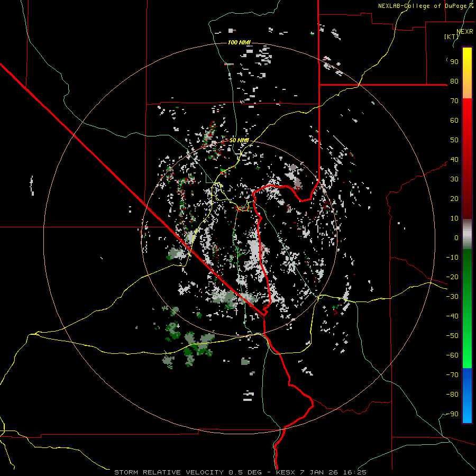Viewport: 476px width, 476px height.
Task: Click the "KESX 7 JAN 26 16:25" timestamp
Action: pos(321,472)
